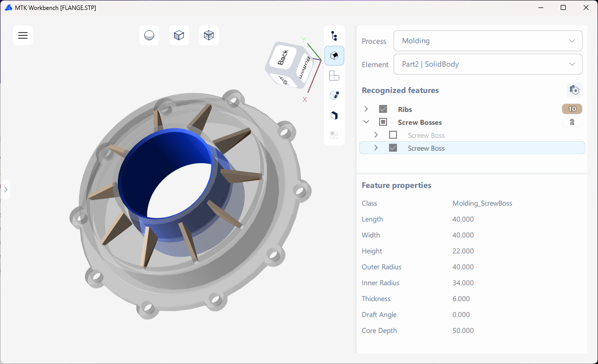Select the Screw Bosses group label
Image resolution: width=598 pixels, height=364 pixels.
(x=420, y=122)
